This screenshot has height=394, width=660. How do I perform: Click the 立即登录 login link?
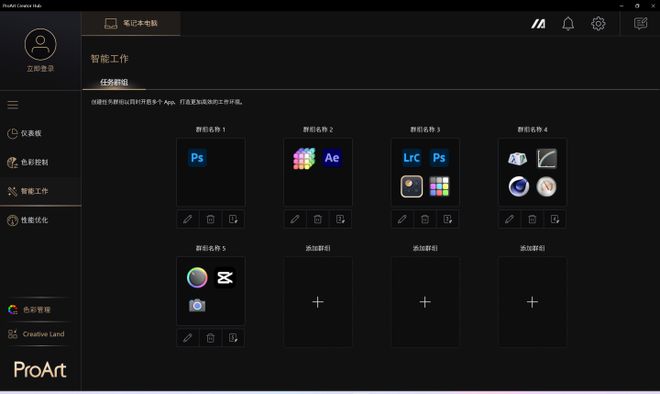40,69
